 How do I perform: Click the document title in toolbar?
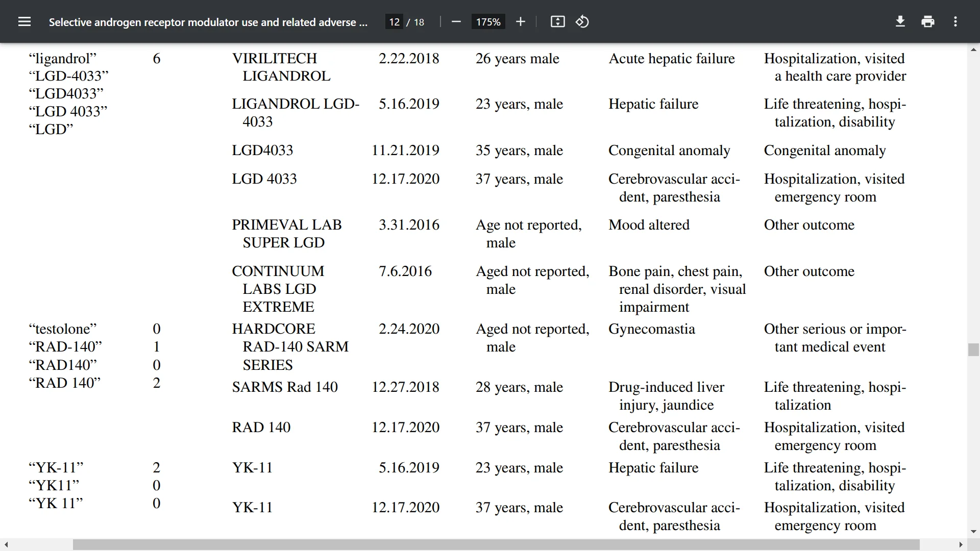point(208,22)
